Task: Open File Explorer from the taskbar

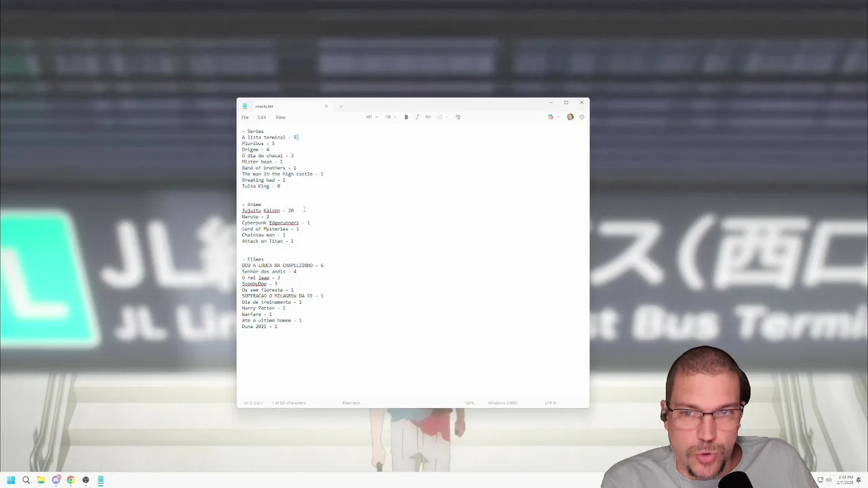Action: pos(41,480)
